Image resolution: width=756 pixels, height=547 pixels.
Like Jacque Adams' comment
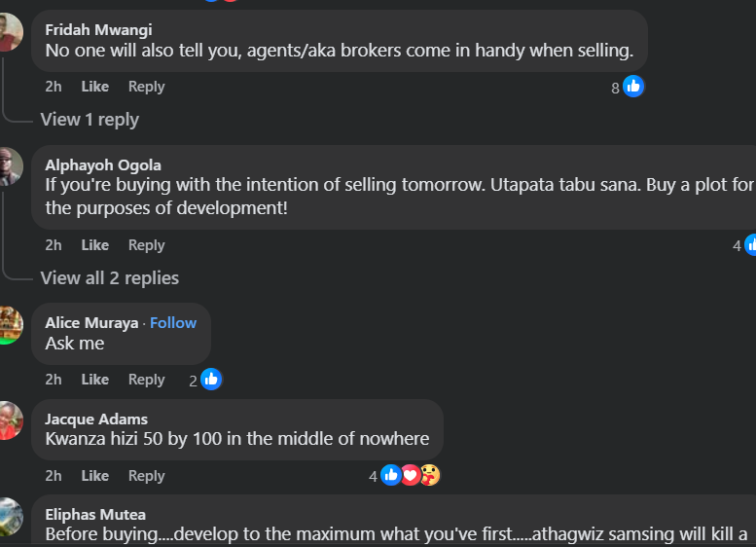coord(94,476)
